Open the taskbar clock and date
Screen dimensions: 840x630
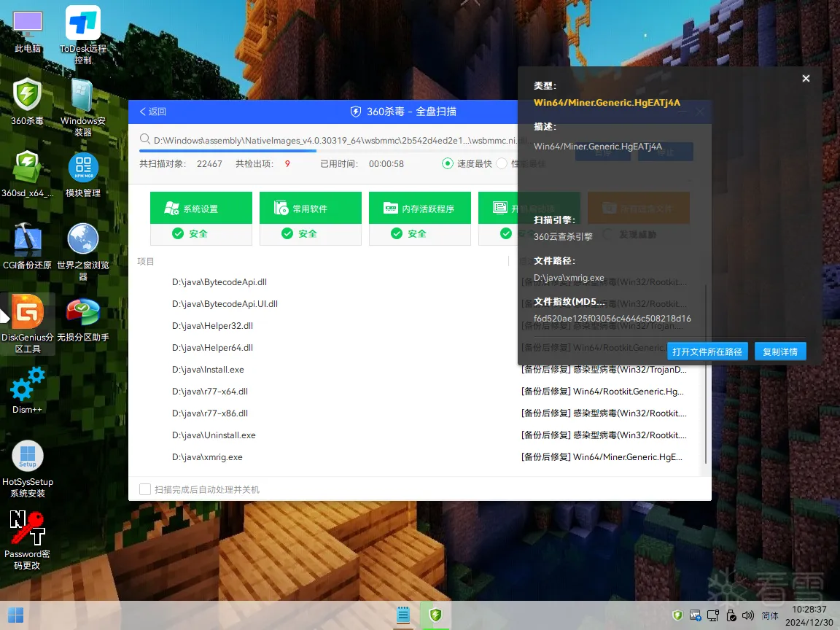click(x=809, y=615)
